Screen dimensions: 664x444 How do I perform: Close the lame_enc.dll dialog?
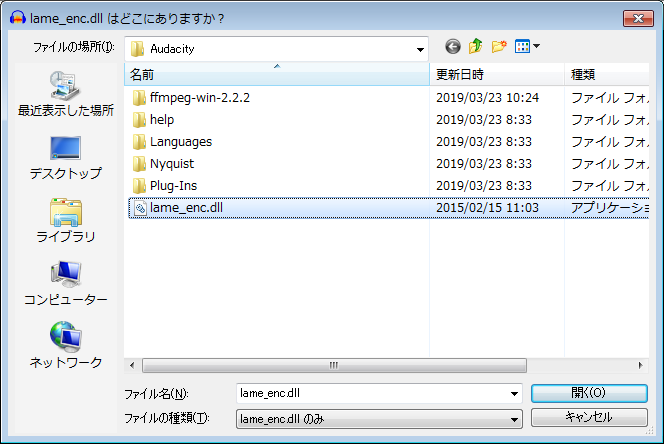click(638, 18)
